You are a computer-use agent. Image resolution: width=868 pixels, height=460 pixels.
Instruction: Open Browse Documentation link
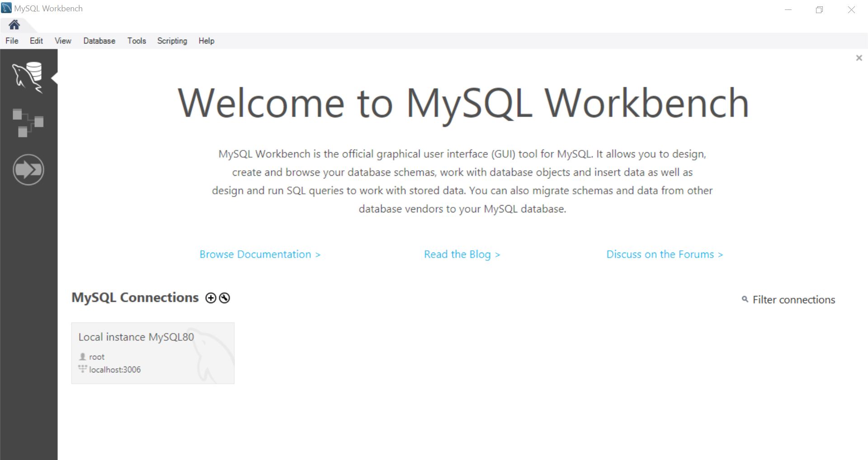[x=260, y=254]
